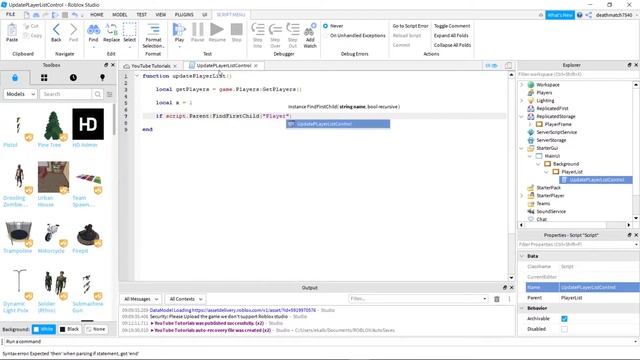Select the HD Admin model thumbnail
The height and width of the screenshot is (360, 640).
coord(88,124)
